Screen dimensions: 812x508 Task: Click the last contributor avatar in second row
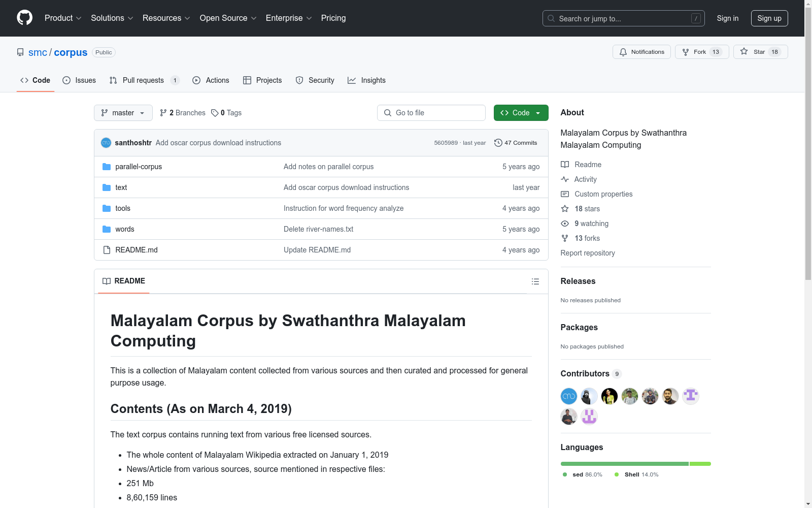pos(589,417)
